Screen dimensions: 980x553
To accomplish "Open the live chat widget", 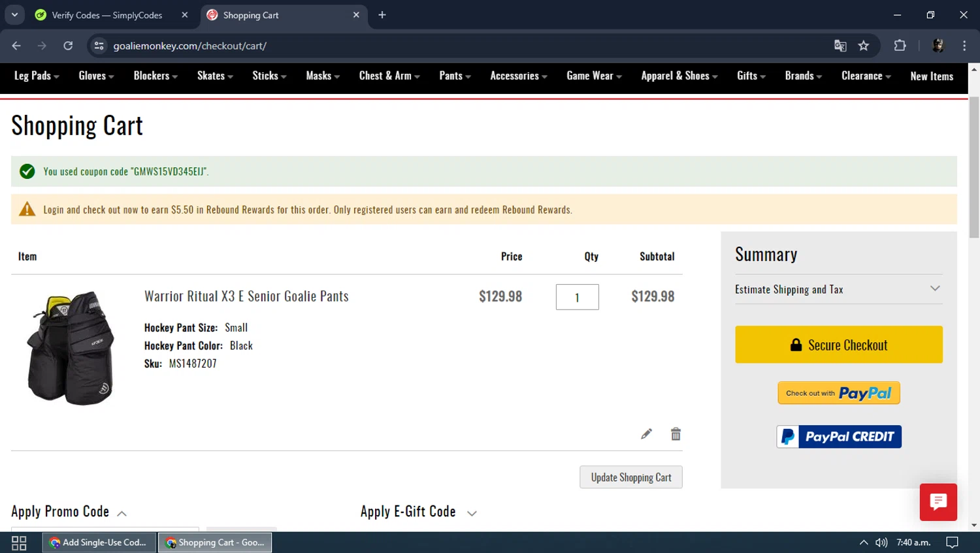I will pos(938,502).
